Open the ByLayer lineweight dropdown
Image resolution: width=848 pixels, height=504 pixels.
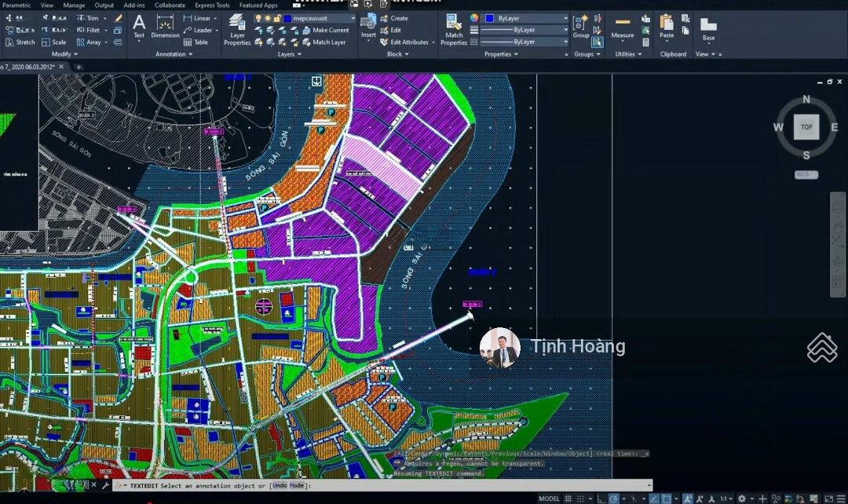point(565,42)
